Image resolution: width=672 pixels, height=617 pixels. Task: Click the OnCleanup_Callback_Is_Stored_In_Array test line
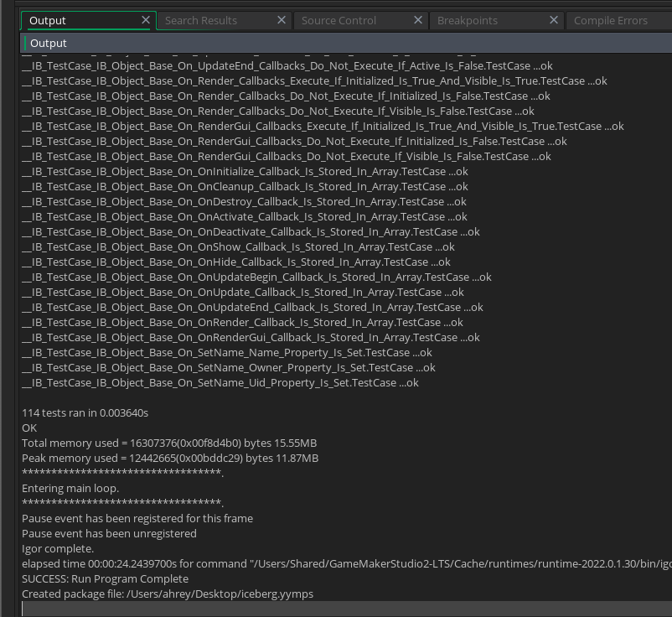click(x=245, y=186)
